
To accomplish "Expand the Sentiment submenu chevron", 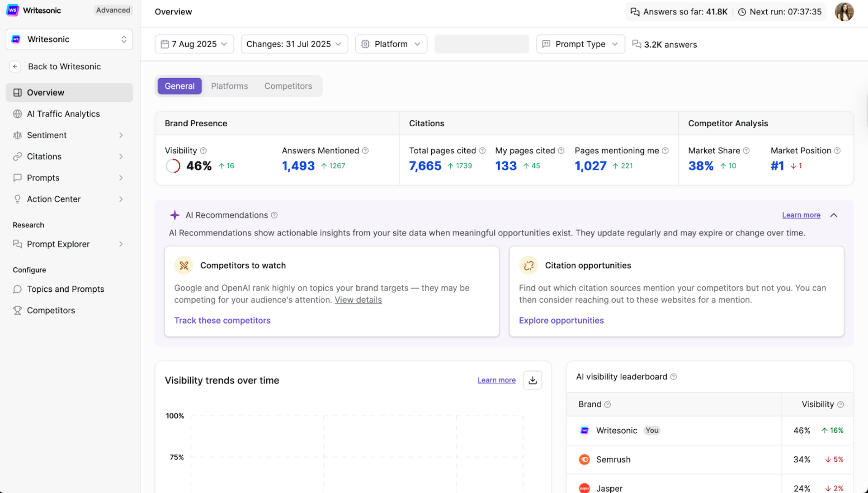I will (x=121, y=135).
